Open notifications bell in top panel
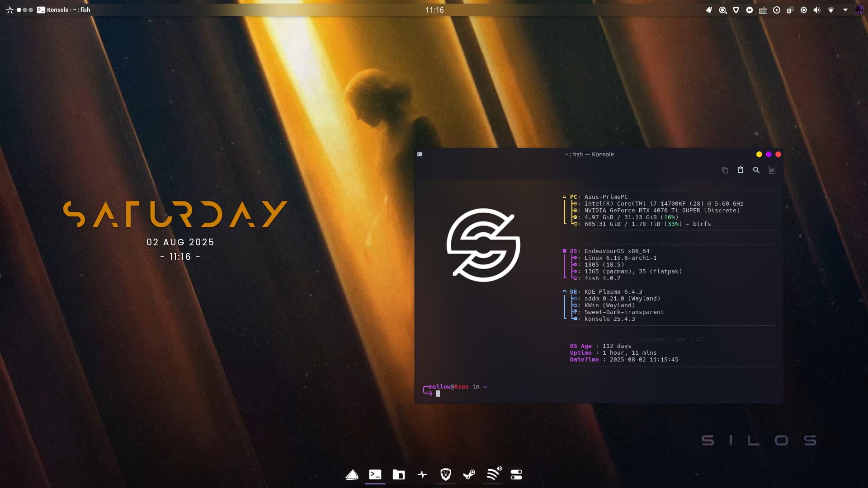This screenshot has width=868, height=488. click(x=709, y=10)
